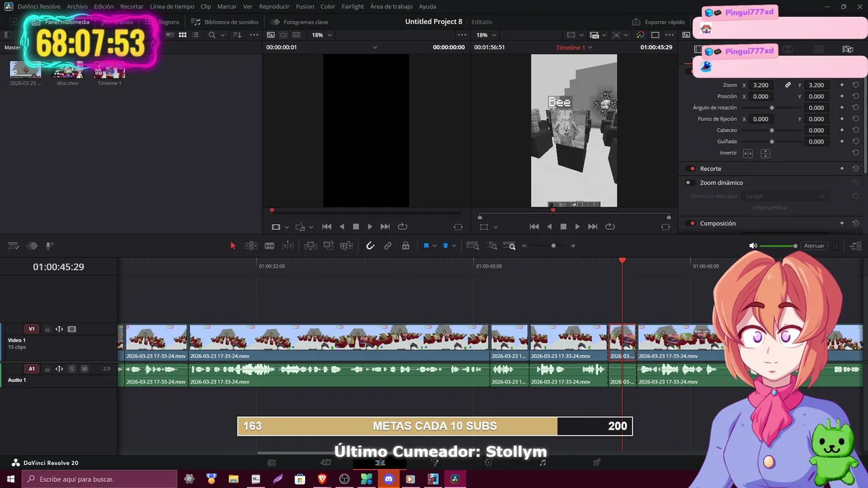Expand the Recorte section
The width and height of the screenshot is (868, 488).
[711, 169]
